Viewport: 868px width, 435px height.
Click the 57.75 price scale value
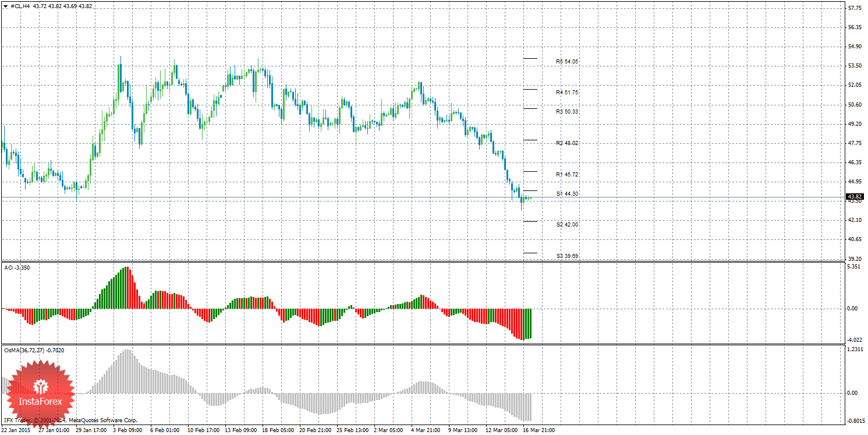click(x=855, y=8)
